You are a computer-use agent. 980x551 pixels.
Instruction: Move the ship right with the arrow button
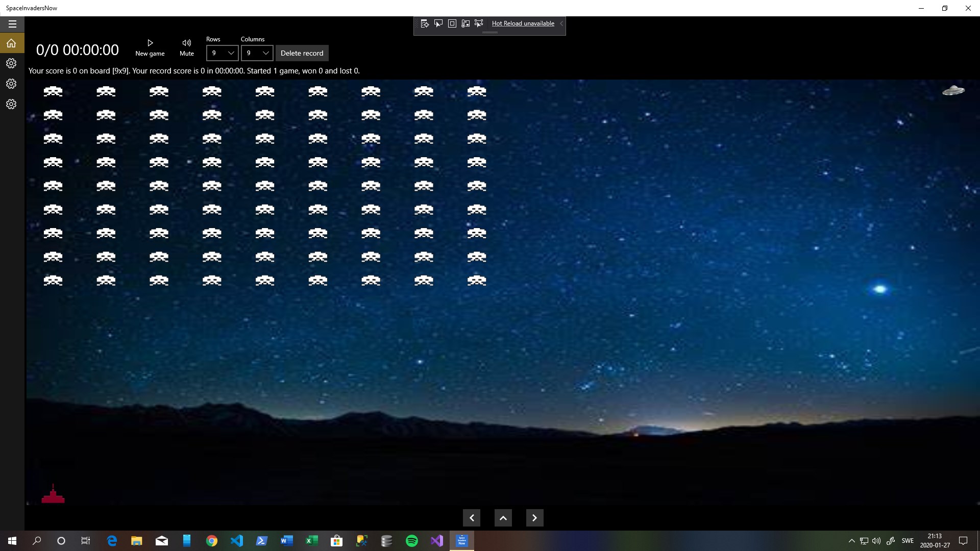coord(534,518)
